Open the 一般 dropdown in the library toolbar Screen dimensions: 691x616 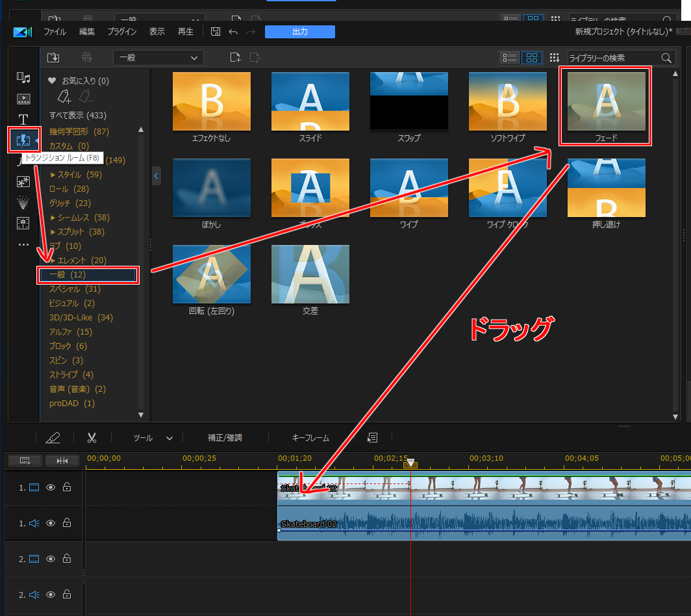pos(158,58)
